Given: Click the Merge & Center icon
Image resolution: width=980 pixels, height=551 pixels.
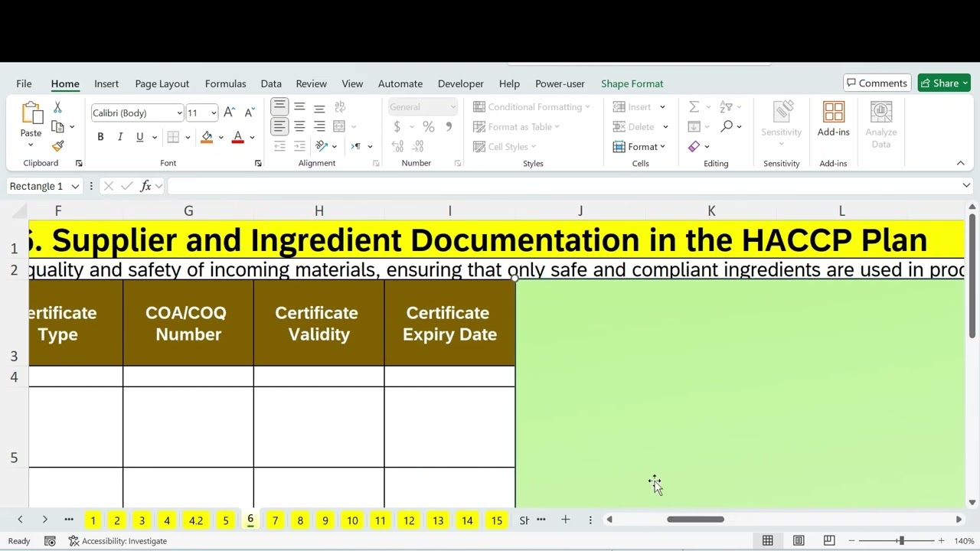Looking at the screenshot, I should (x=339, y=126).
